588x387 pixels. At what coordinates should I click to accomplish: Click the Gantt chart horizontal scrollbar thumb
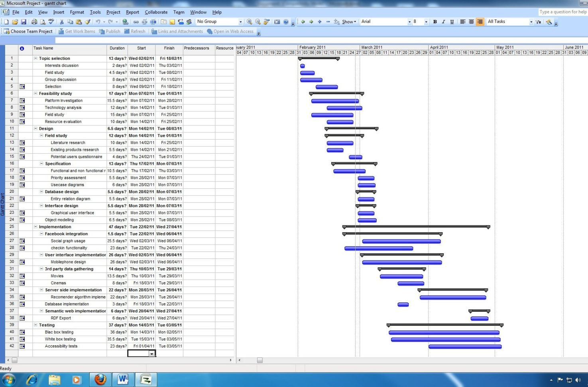(x=260, y=360)
